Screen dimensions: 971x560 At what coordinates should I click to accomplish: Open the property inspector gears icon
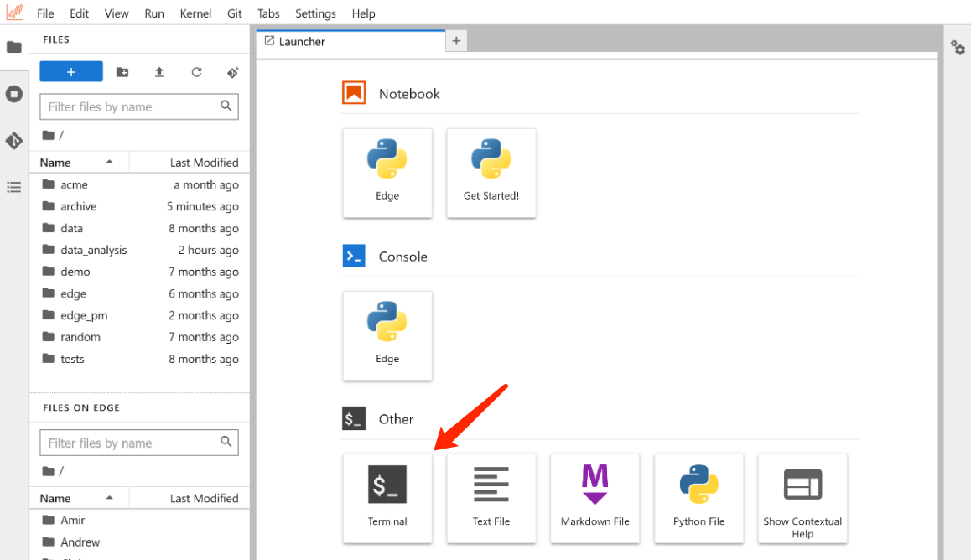coord(958,47)
